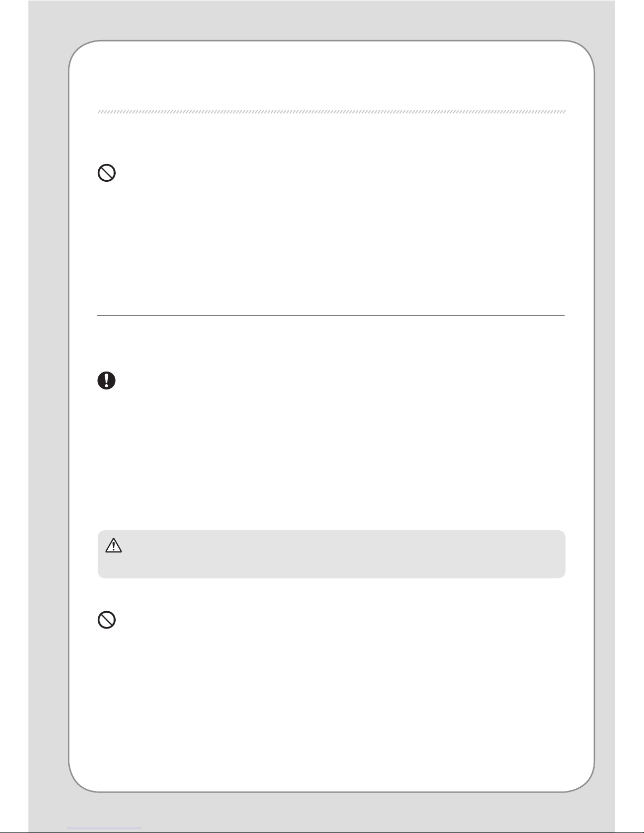This screenshot has width=644, height=833.
Task: Click the circle-slash symbol in the first section
Action: click(x=107, y=173)
